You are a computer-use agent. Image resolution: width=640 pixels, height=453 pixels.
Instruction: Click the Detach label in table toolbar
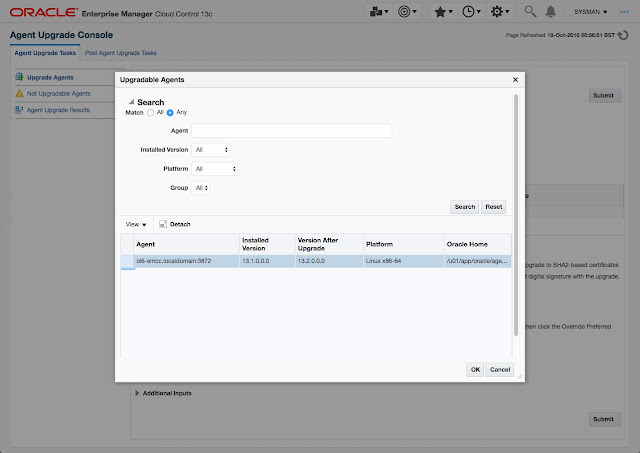(x=180, y=224)
